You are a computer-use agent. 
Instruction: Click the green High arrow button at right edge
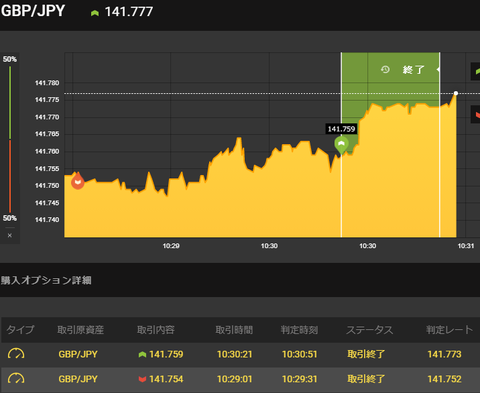coord(476,71)
